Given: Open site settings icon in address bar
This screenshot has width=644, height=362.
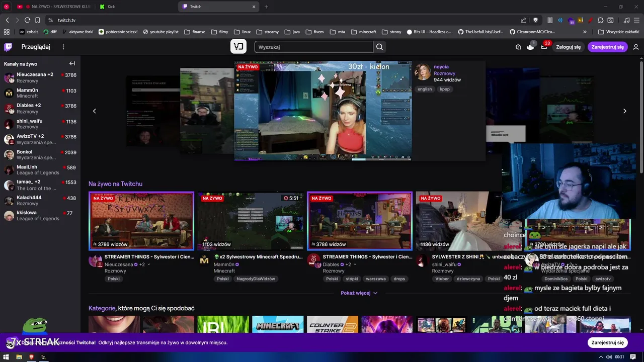Looking at the screenshot, I should [x=50, y=20].
